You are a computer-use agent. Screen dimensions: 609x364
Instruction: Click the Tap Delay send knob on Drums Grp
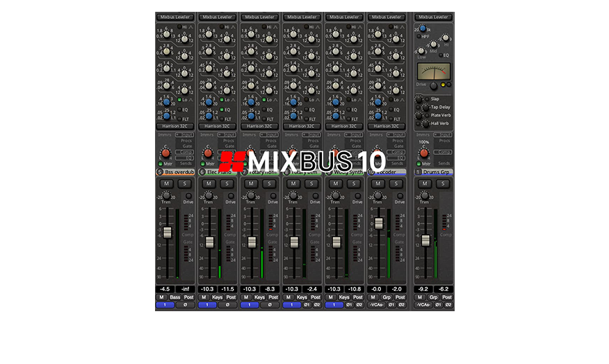tap(425, 108)
